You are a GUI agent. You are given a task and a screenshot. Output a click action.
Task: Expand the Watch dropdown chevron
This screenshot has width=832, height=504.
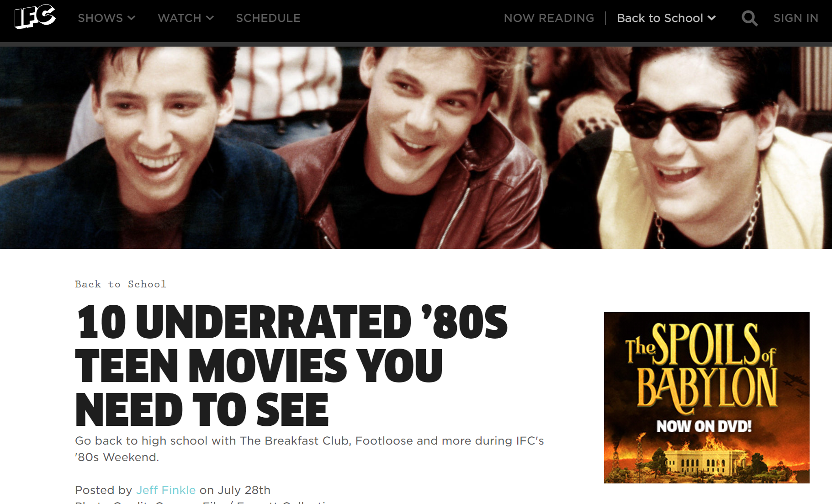[x=210, y=18]
